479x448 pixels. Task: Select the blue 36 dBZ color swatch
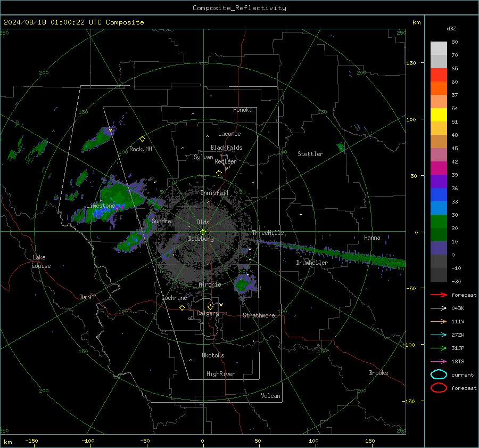[x=439, y=194]
